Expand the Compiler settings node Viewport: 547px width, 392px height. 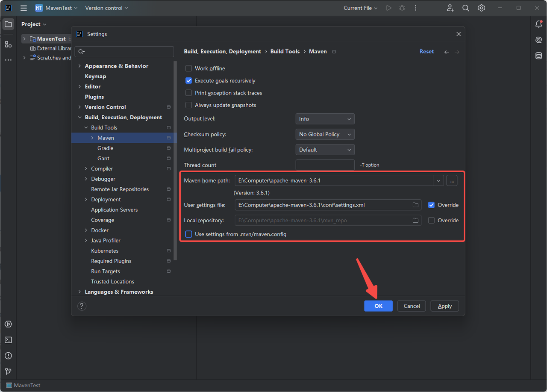tap(86, 168)
